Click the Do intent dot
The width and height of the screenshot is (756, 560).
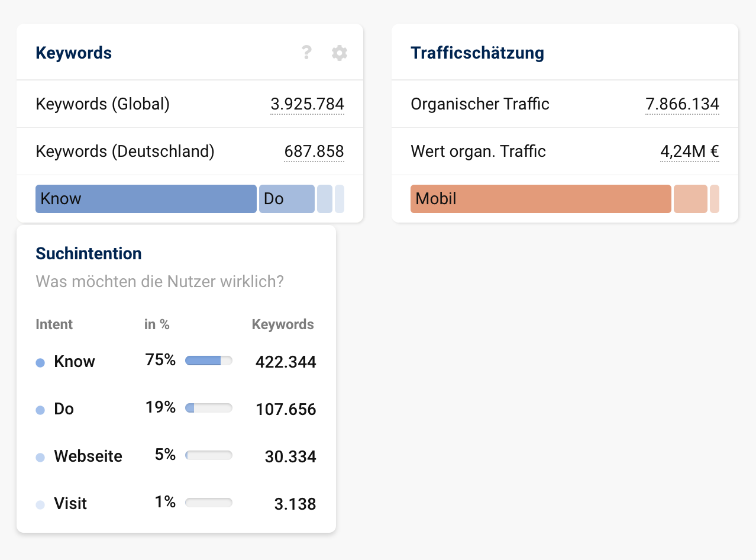coord(40,410)
